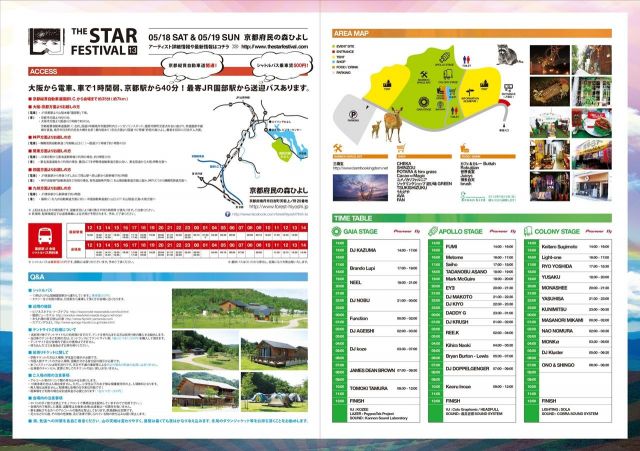Click the signpost information icon on the map
Image resolution: width=640 pixels, height=451 pixels.
point(471,93)
